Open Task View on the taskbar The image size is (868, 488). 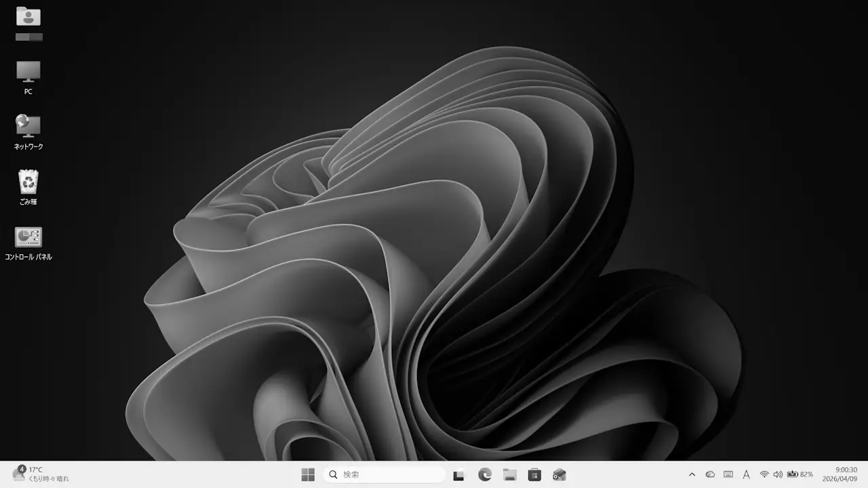coord(458,474)
